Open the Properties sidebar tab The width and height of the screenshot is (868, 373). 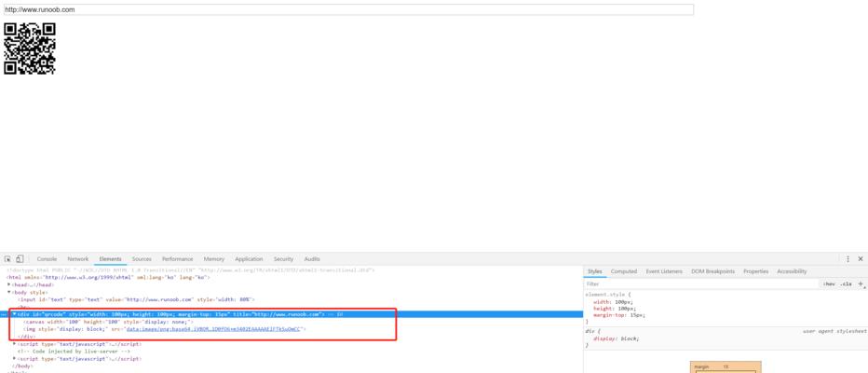[756, 271]
